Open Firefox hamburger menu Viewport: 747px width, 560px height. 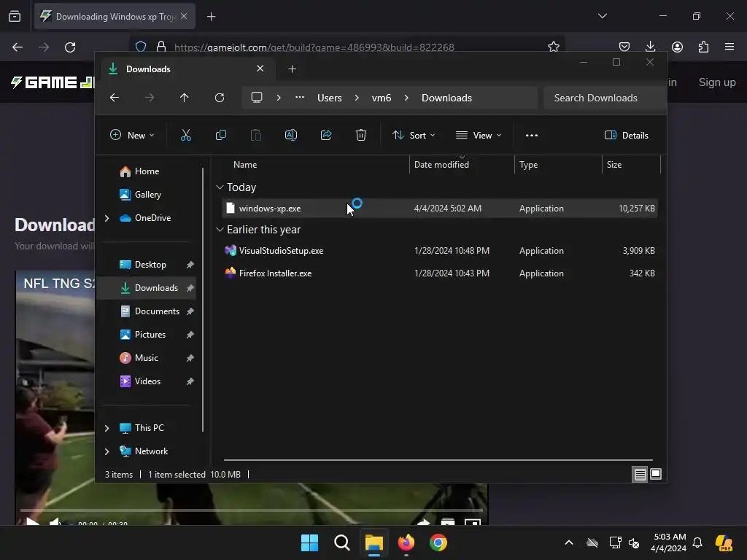click(x=729, y=47)
